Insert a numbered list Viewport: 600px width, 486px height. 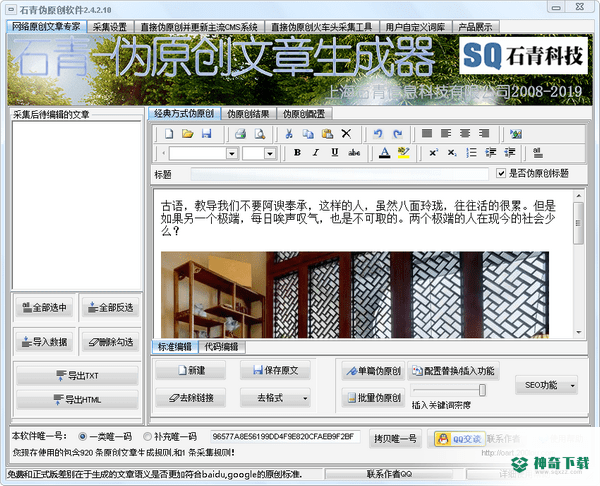(471, 153)
